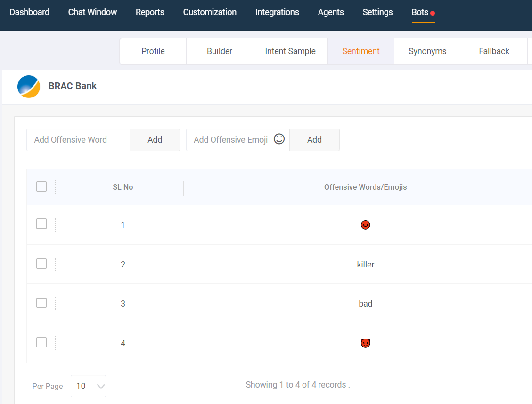Tick the checkbox for the bad row
The height and width of the screenshot is (404, 532).
click(x=41, y=303)
